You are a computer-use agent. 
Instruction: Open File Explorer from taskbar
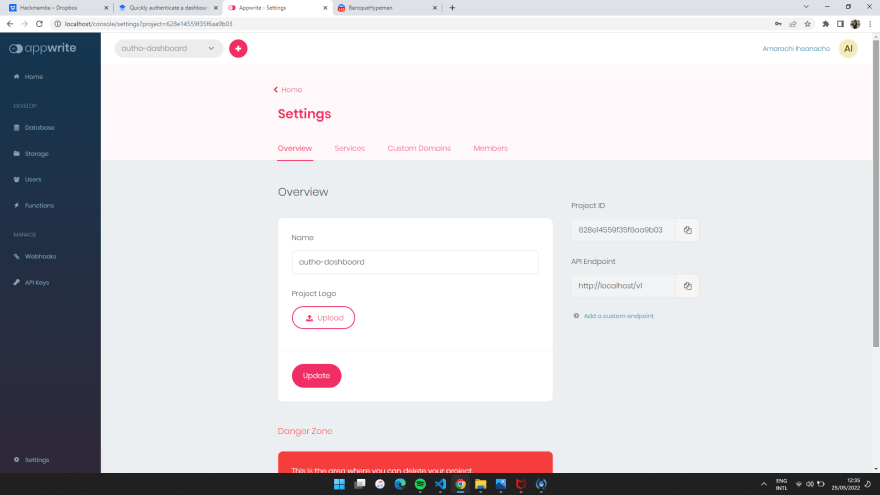coord(481,484)
